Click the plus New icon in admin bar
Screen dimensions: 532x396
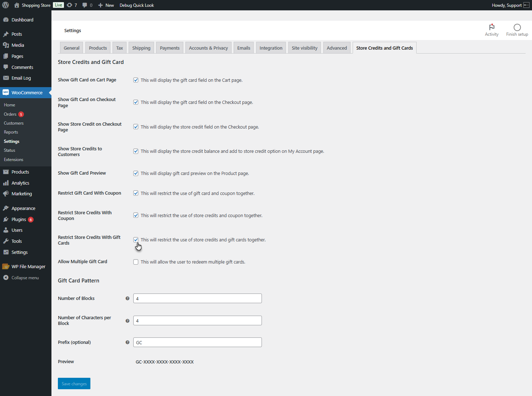point(100,5)
